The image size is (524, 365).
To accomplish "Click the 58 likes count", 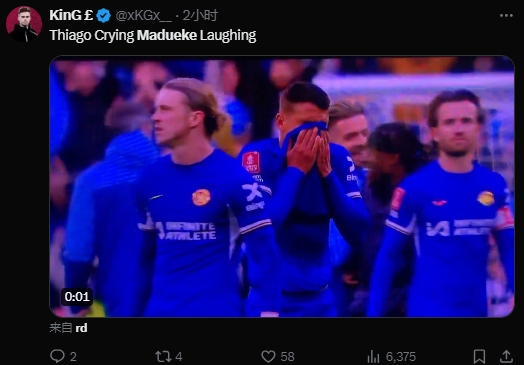I will [x=287, y=357].
